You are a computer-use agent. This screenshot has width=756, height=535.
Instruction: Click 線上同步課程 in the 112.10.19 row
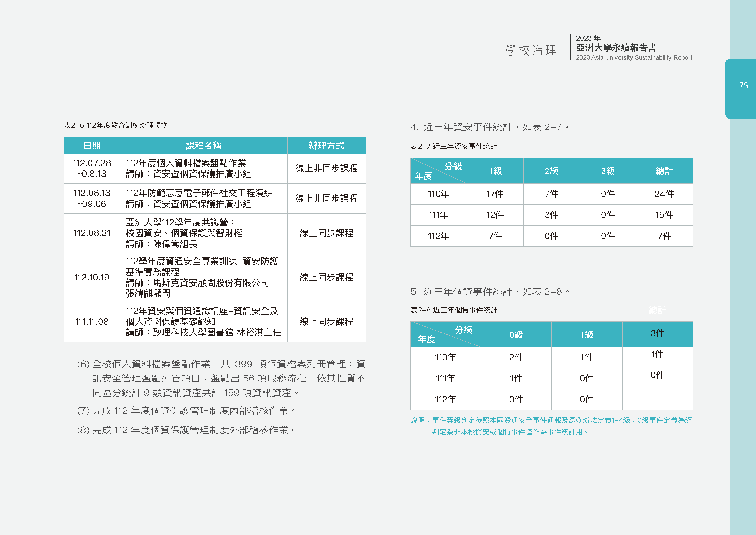tap(326, 278)
